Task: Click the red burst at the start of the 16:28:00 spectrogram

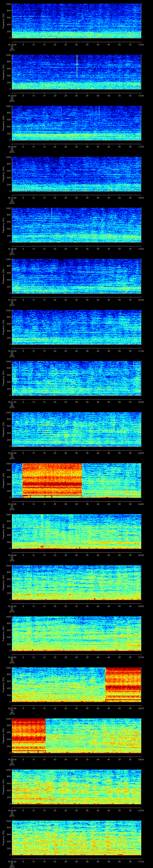Action: [x=29, y=735]
